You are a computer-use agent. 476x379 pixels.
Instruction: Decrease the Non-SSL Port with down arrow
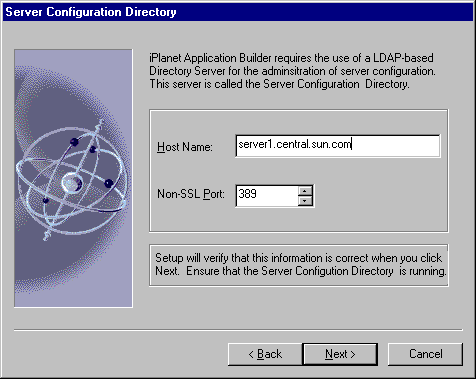point(305,201)
